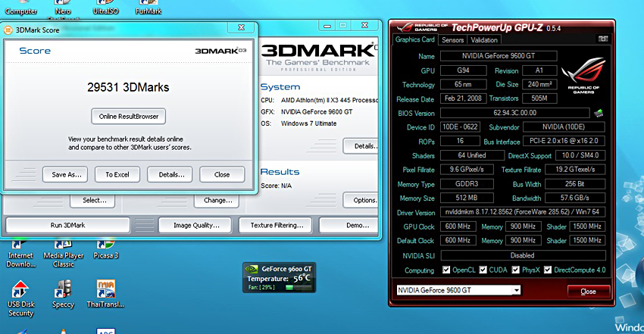Click the Save As... button in the Score dialog
This screenshot has height=334, width=644.
click(x=67, y=174)
